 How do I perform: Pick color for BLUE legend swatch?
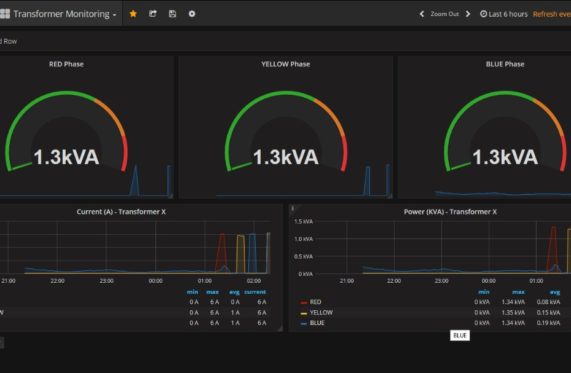click(304, 323)
